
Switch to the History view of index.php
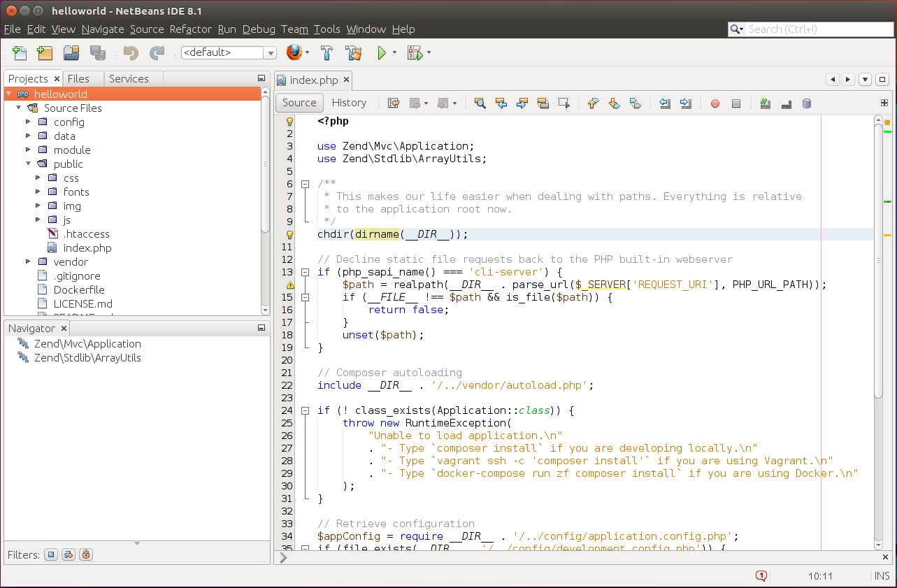[349, 103]
